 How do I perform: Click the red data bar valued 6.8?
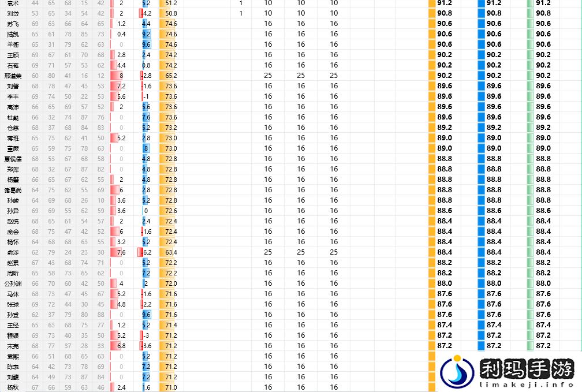121,346
